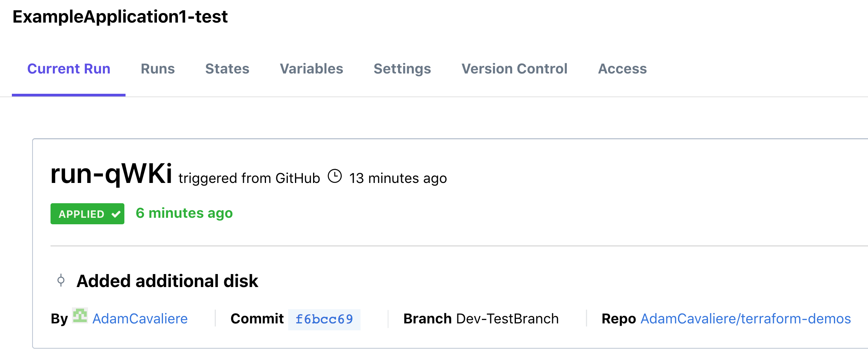Click the Dev-TestBranch branch name
Image resolution: width=868 pixels, height=359 pixels.
pos(507,319)
